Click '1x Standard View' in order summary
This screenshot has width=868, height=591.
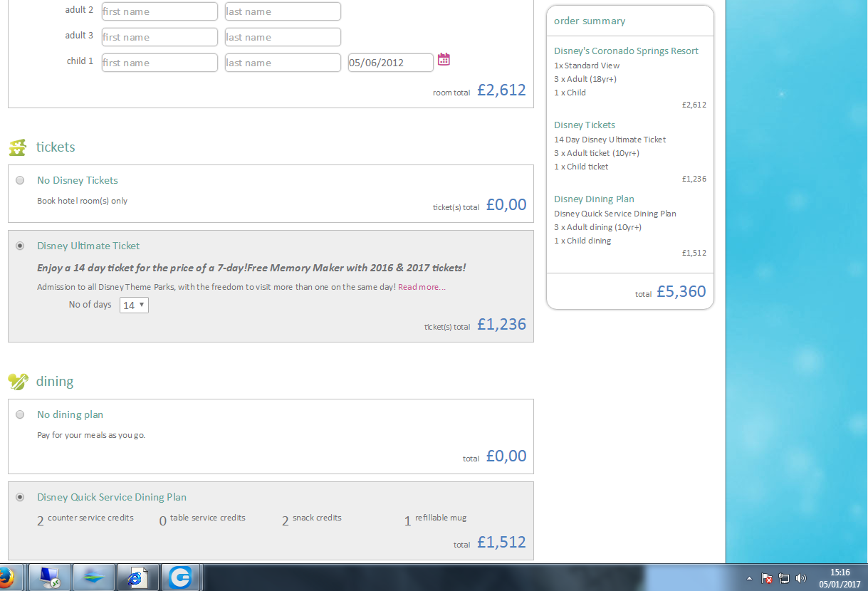pyautogui.click(x=587, y=66)
